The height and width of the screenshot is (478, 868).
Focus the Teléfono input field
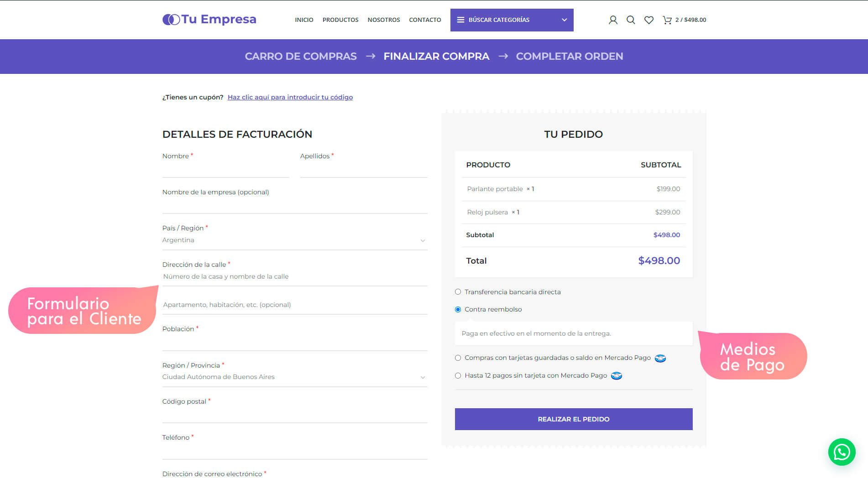tap(294, 452)
